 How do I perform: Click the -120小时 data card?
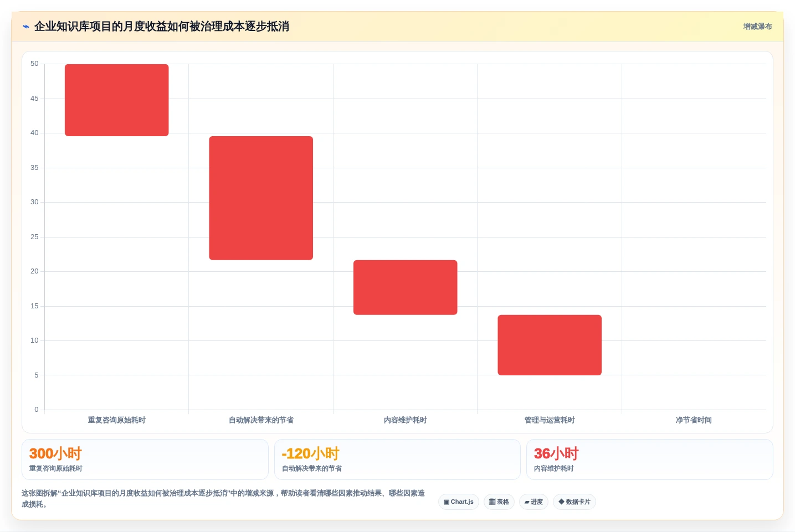point(397,459)
